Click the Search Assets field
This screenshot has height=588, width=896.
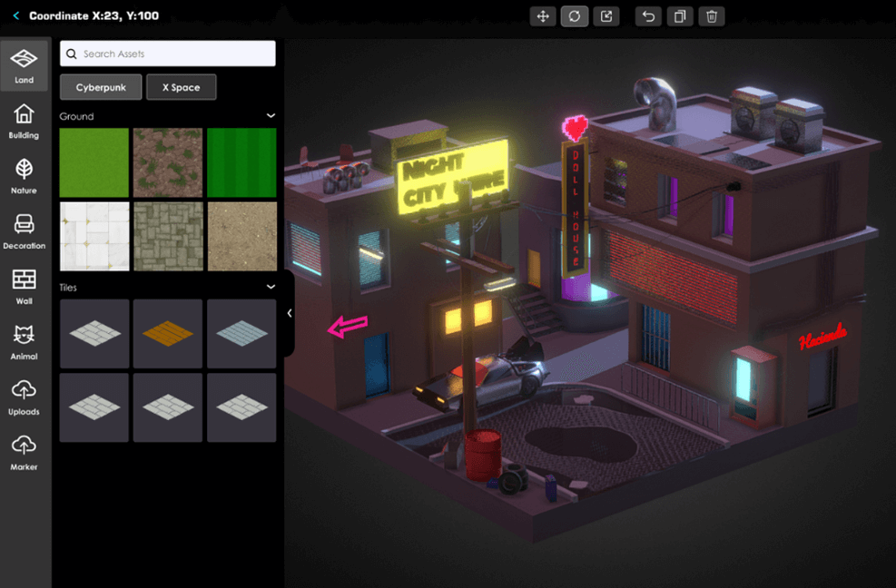[x=168, y=54]
